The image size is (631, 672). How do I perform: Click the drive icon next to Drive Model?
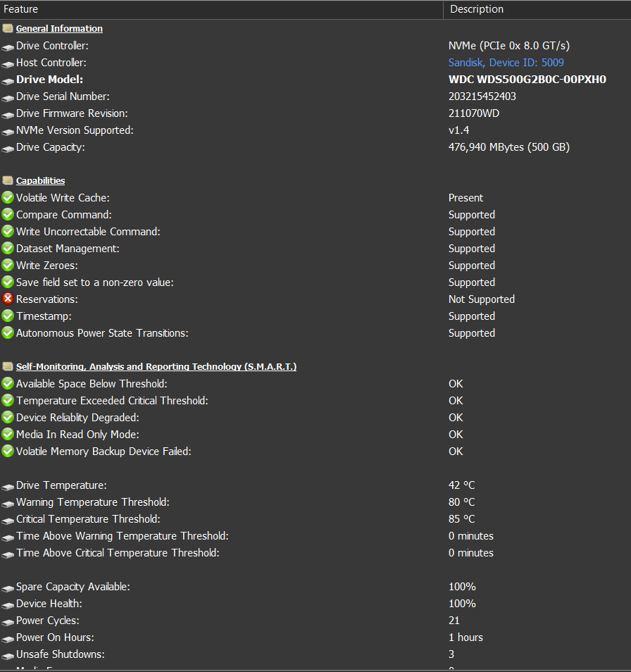point(8,80)
